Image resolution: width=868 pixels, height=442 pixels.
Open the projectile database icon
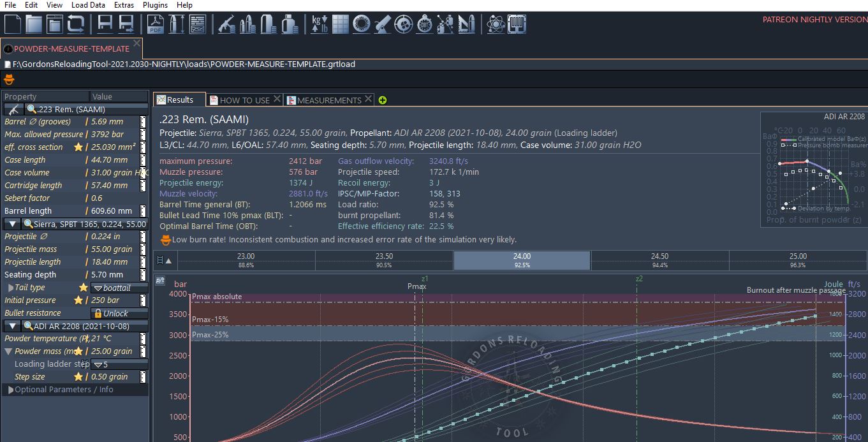[x=247, y=24]
